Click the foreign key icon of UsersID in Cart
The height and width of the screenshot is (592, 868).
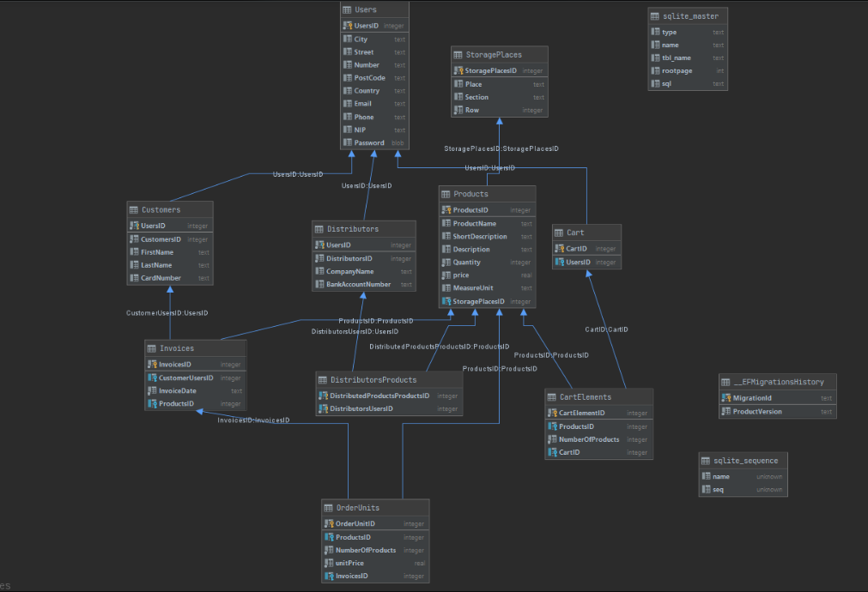559,263
